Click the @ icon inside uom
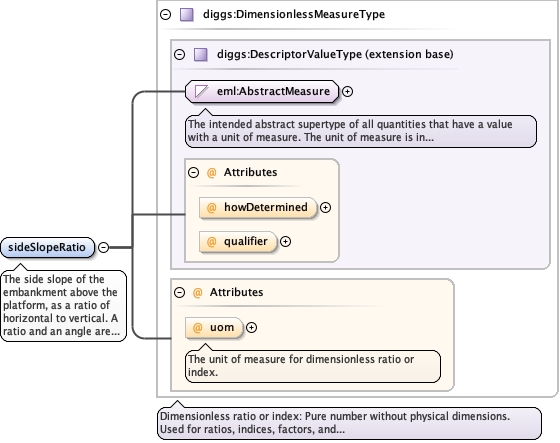The height and width of the screenshot is (443, 560). tap(198, 328)
